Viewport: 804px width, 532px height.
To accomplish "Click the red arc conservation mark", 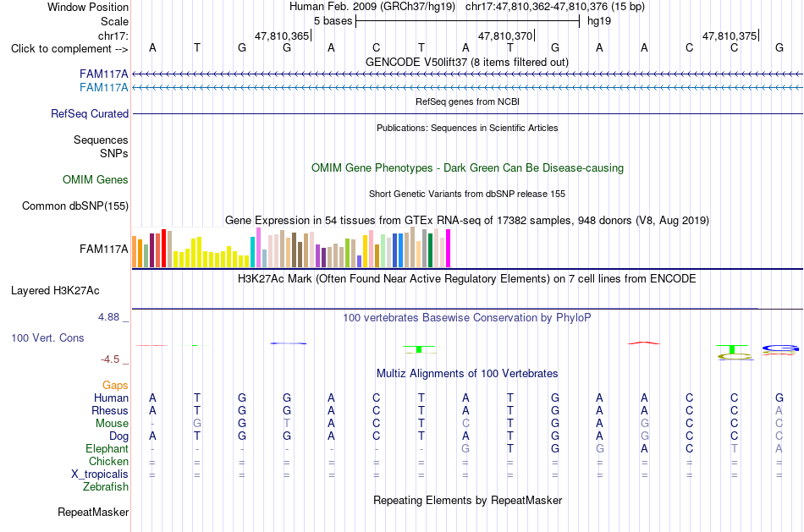I will (644, 343).
